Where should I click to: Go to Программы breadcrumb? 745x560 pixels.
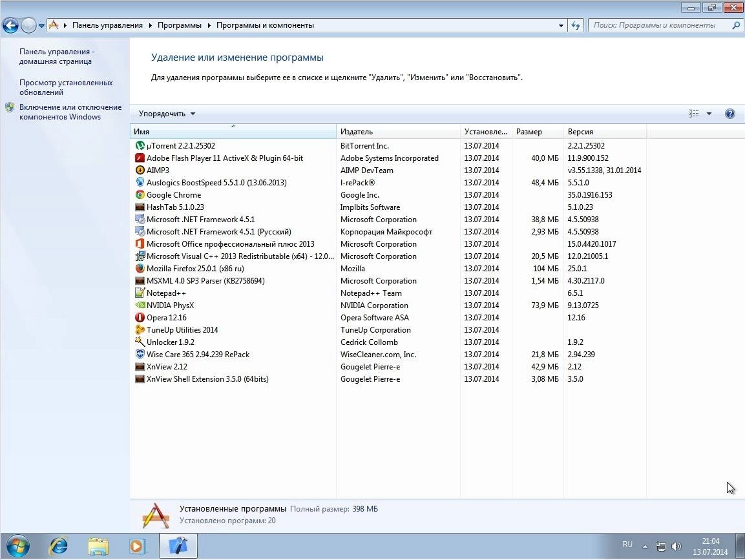point(179,26)
